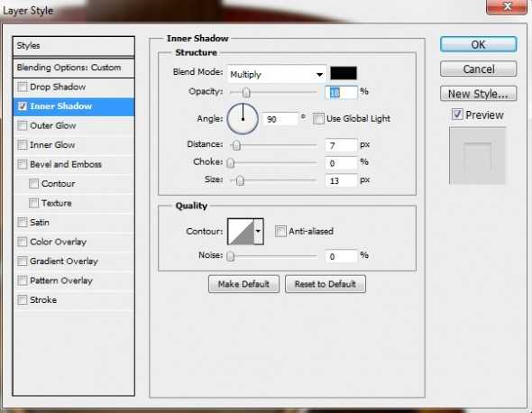532x413 pixels.
Task: Click the Contour curve thumbnail
Action: coord(241,232)
